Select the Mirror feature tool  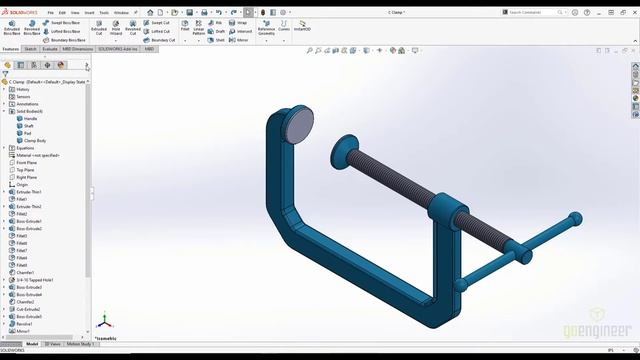(239, 40)
